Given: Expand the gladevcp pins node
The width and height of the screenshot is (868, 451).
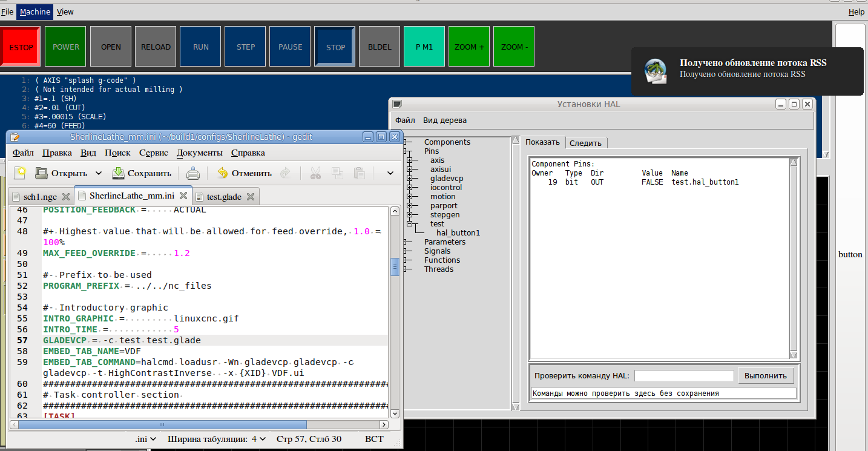Looking at the screenshot, I should (x=410, y=179).
